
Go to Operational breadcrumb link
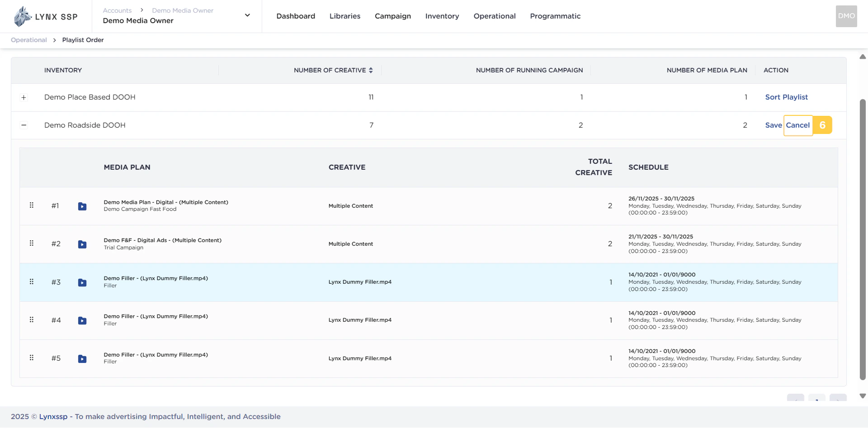[29, 40]
